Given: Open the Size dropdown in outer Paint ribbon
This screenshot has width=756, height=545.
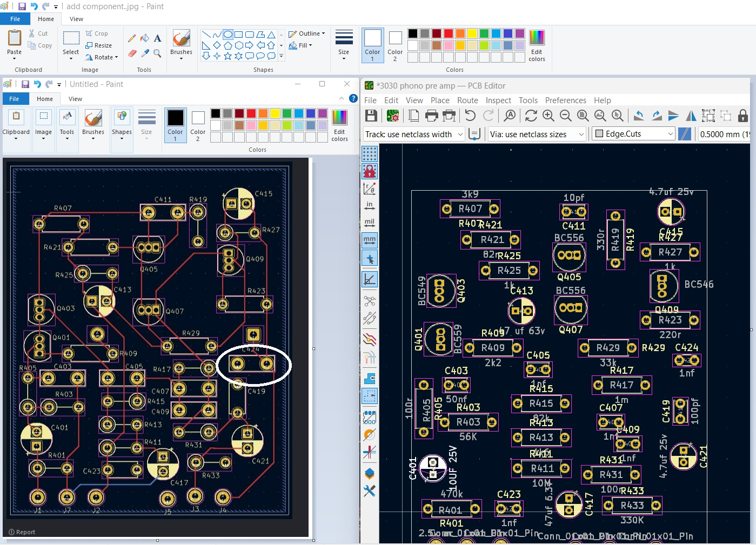Looking at the screenshot, I should point(344,45).
